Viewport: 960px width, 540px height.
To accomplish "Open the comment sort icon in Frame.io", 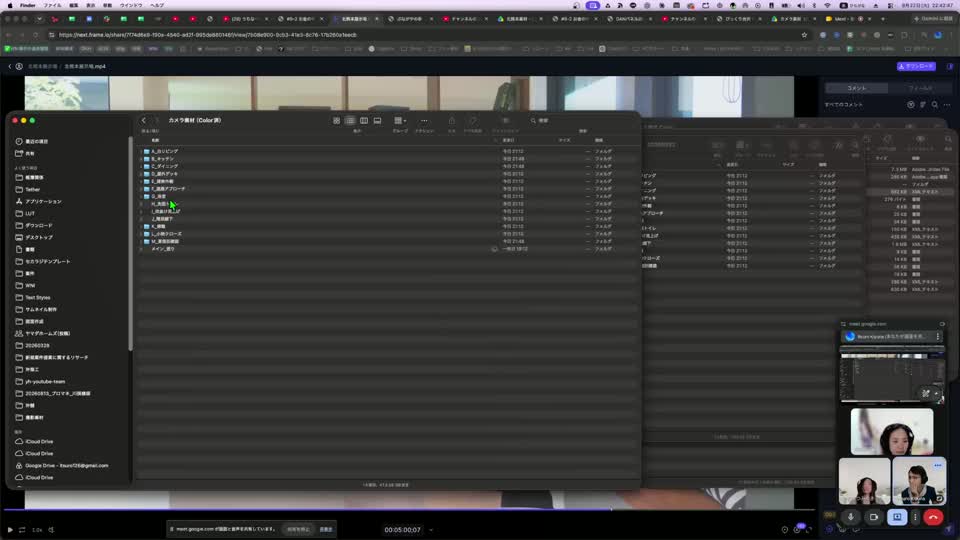I will pos(923,105).
